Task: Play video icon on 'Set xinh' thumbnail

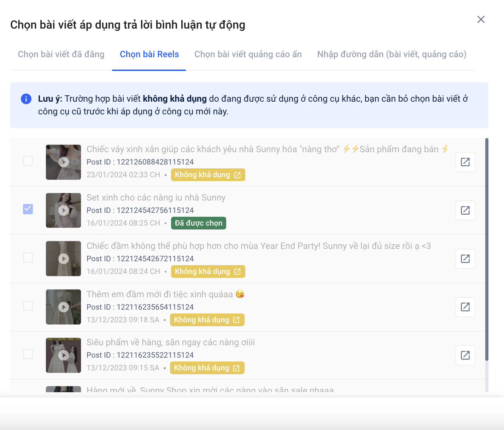Action: click(64, 210)
